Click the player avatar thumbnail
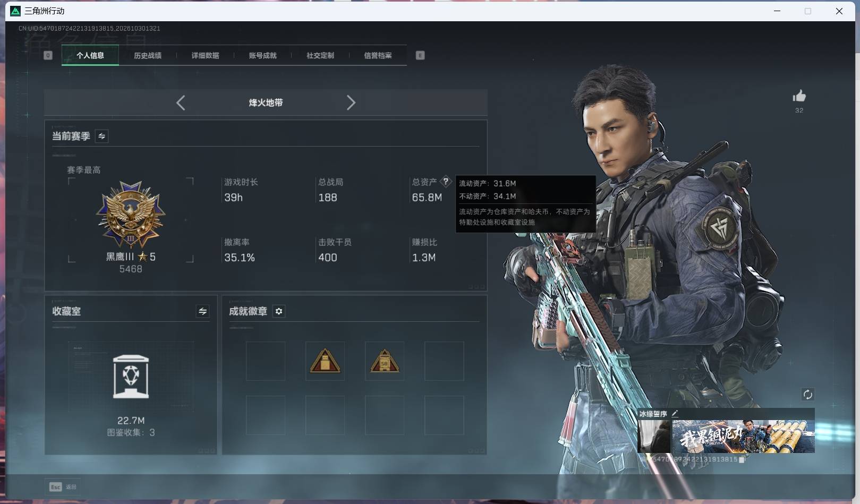The height and width of the screenshot is (504, 860). pos(654,436)
